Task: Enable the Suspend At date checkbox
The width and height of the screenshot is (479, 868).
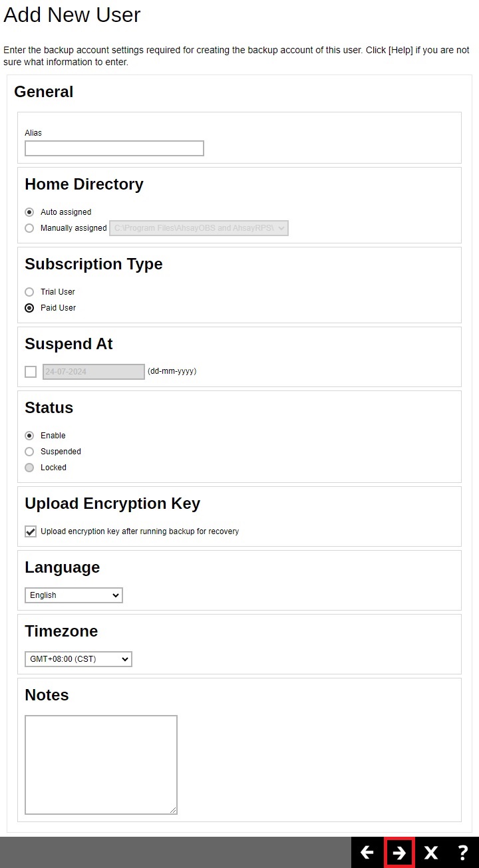Action: pos(31,372)
